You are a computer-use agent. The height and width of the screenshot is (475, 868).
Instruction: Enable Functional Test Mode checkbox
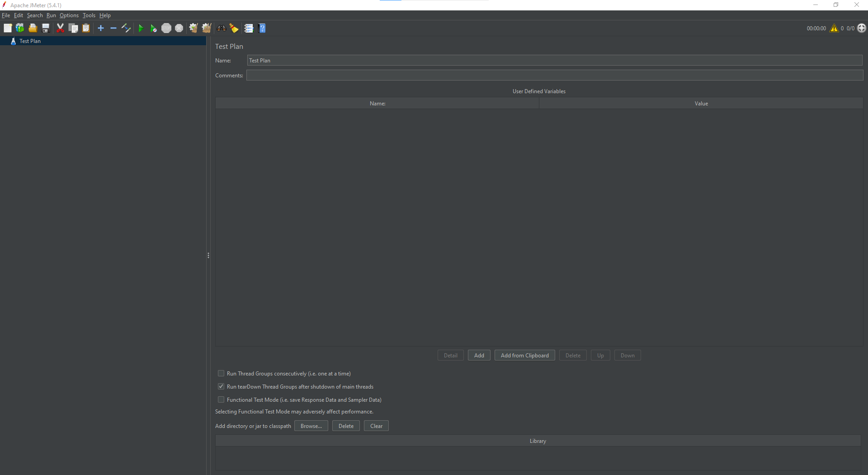221,399
